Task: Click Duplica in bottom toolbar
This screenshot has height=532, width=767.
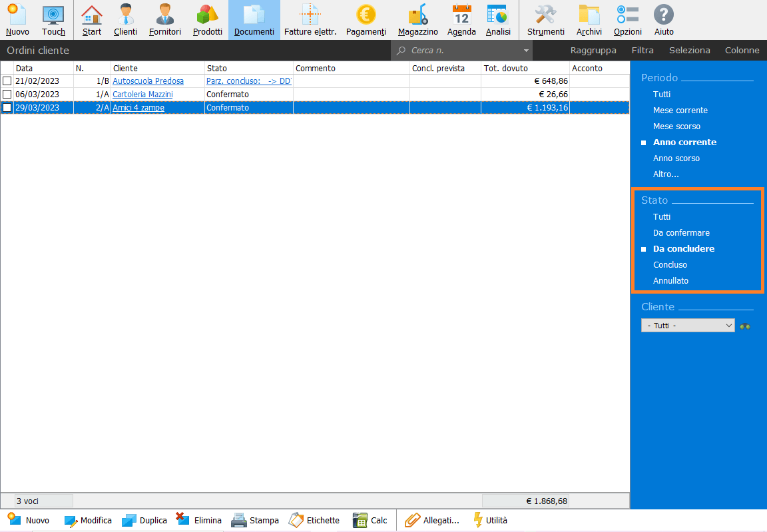Action: tap(144, 520)
